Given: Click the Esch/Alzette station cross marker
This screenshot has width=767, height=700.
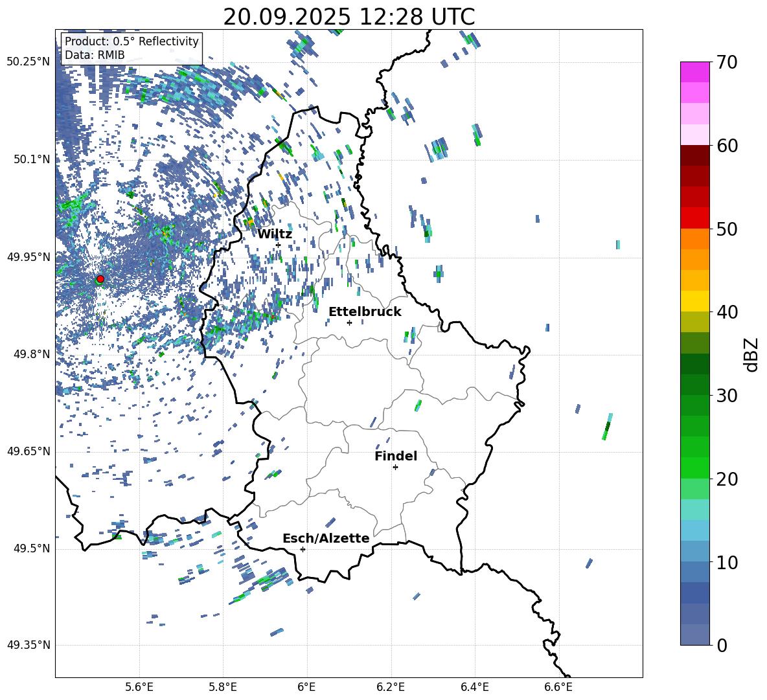Looking at the screenshot, I should pos(303,549).
